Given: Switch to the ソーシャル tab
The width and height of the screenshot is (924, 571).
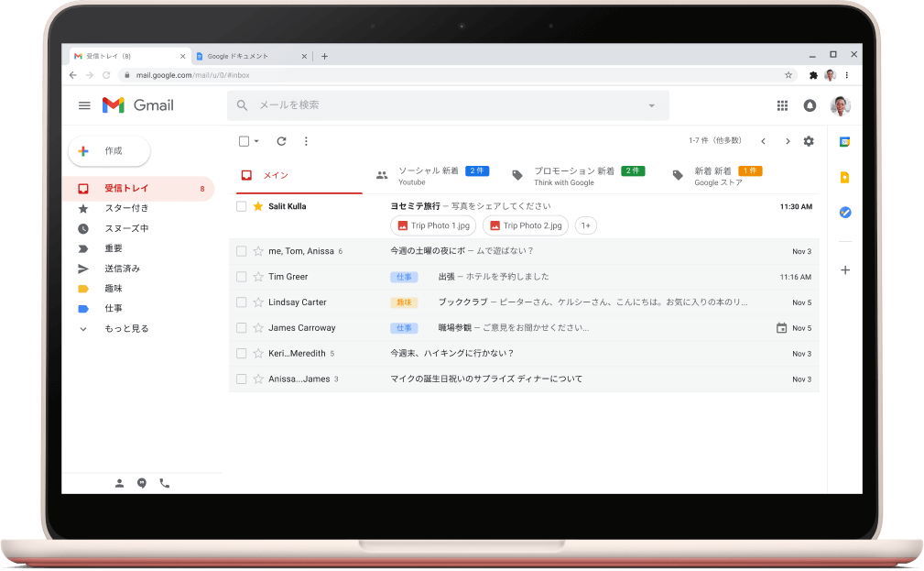Looking at the screenshot, I should coord(428,175).
